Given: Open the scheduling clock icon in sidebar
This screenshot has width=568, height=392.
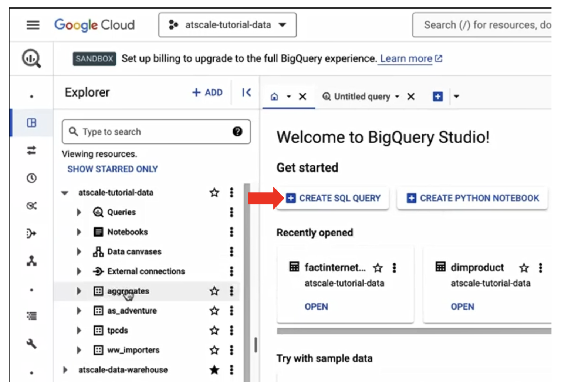Looking at the screenshot, I should 32,178.
